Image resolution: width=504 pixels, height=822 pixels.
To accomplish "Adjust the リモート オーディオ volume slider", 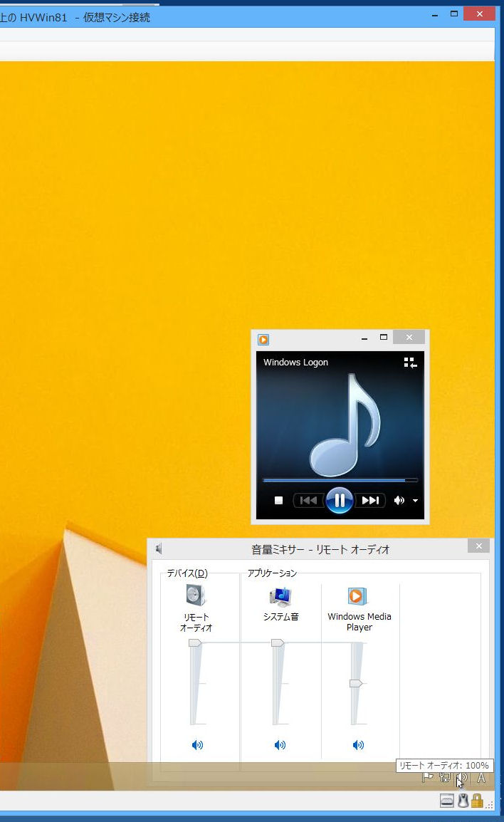I will click(195, 643).
